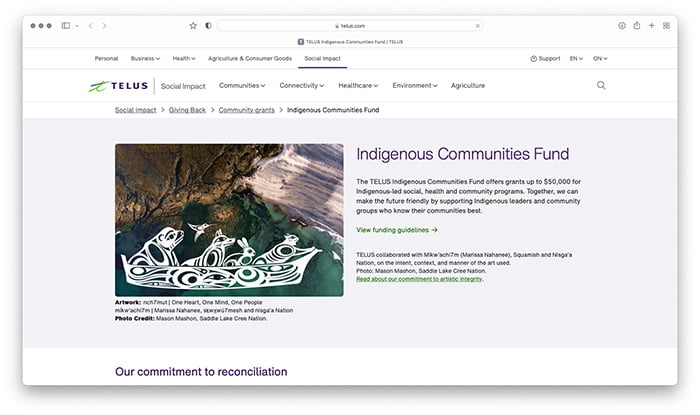Click the Indigenous artwork canoe image
The image size is (700, 415).
229,220
